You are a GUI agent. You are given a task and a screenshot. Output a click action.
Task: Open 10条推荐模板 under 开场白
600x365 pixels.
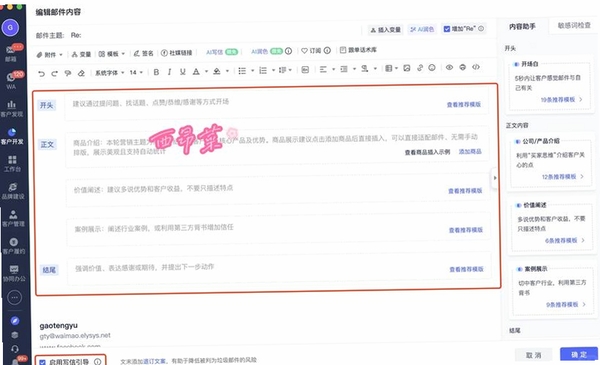coord(561,99)
